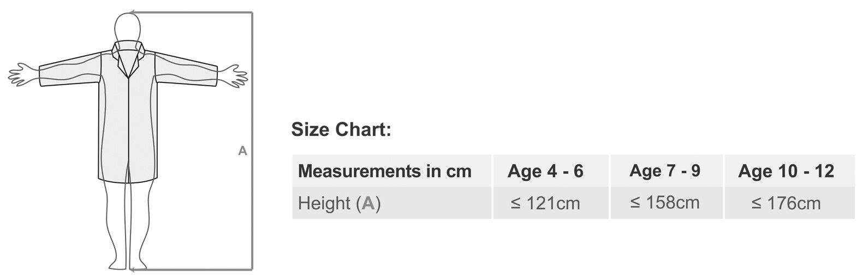Click the head of the figure illustration
The height and width of the screenshot is (280, 868).
128,27
